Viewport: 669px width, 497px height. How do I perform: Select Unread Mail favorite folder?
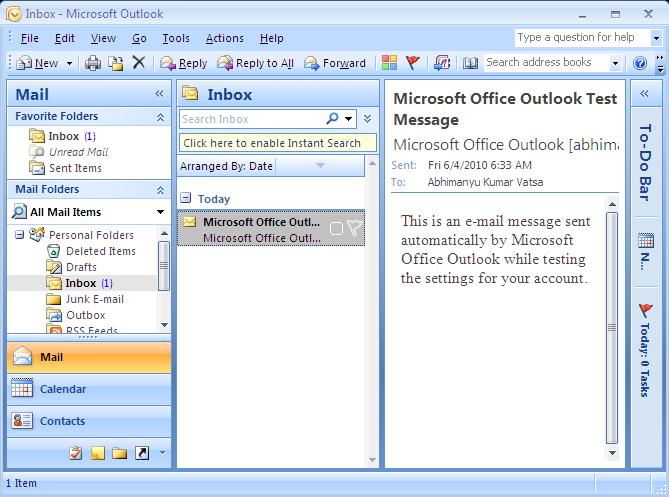pyautogui.click(x=69, y=152)
